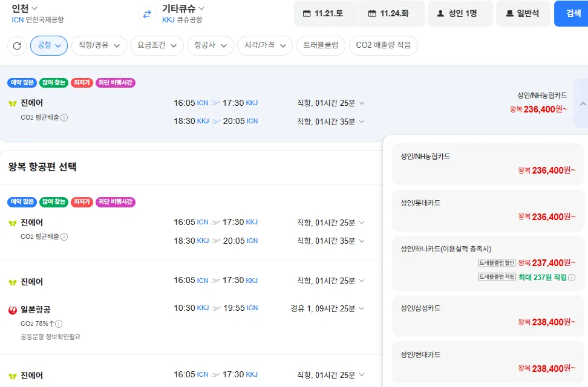
Task: Select the 성인/삼성카드 fare option
Action: (488, 316)
